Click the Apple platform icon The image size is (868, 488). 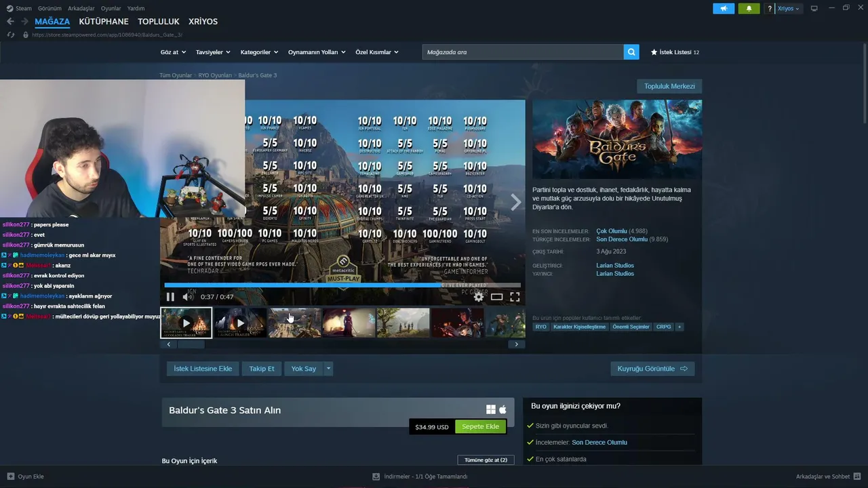click(x=502, y=409)
